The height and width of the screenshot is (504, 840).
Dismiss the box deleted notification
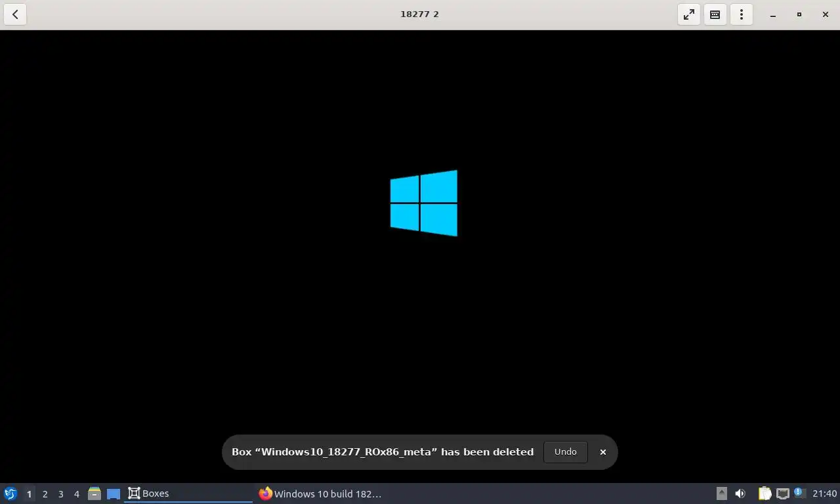(603, 452)
